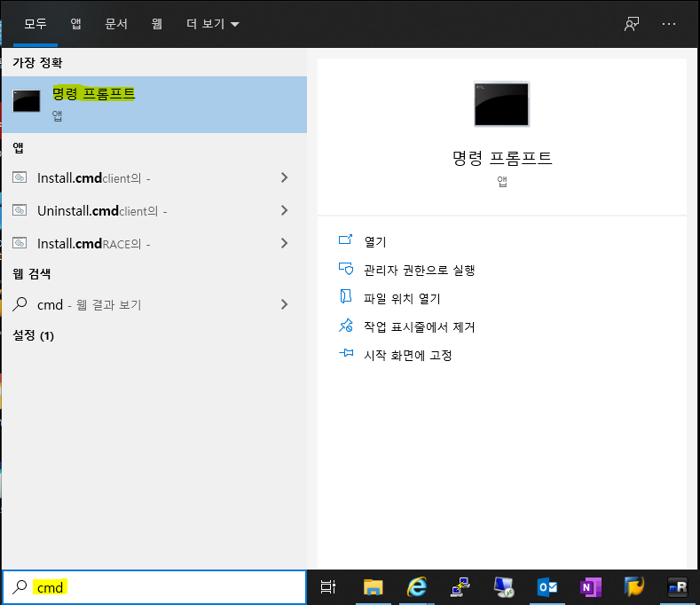Screen dimensions: 700x605
Task: Choose 파일 위치 열기
Action: (x=402, y=298)
